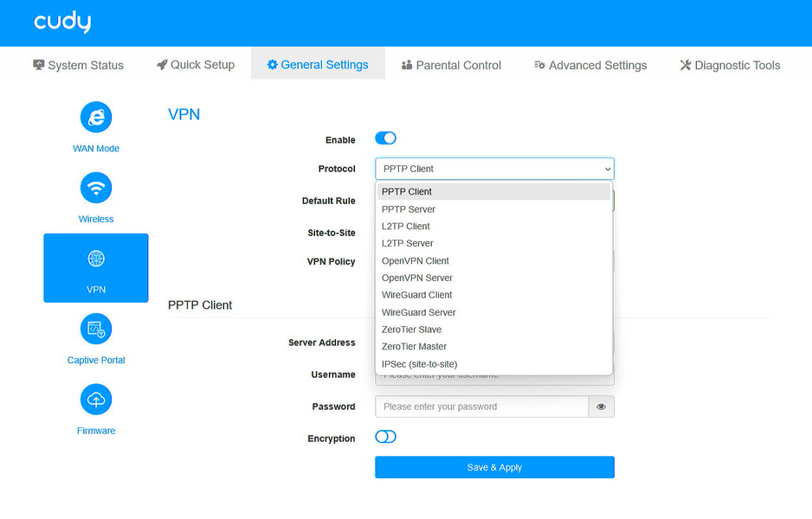Focus the Password input field
The width and height of the screenshot is (812, 519).
click(x=481, y=407)
